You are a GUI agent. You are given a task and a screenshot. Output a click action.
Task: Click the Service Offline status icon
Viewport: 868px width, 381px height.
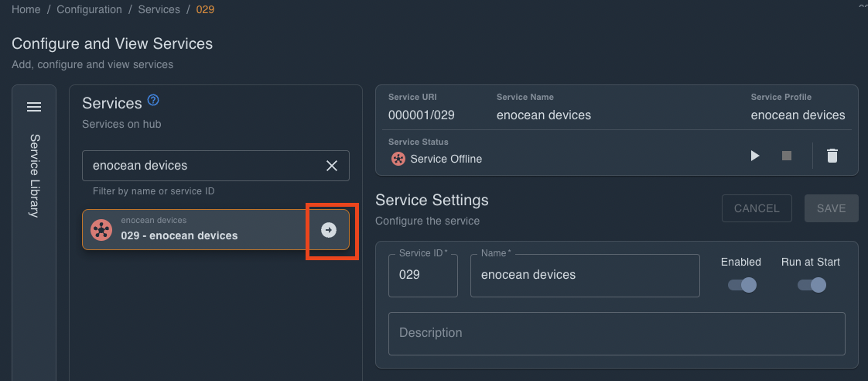(398, 159)
